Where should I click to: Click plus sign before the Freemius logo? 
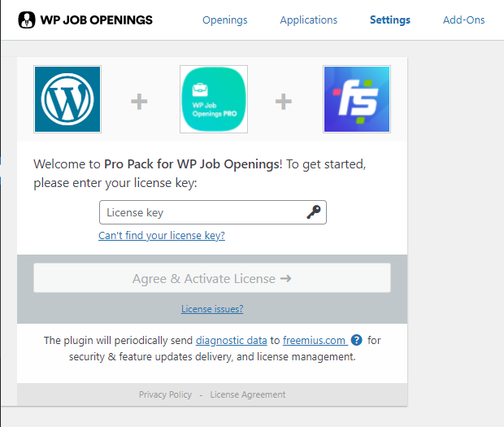coord(284,102)
